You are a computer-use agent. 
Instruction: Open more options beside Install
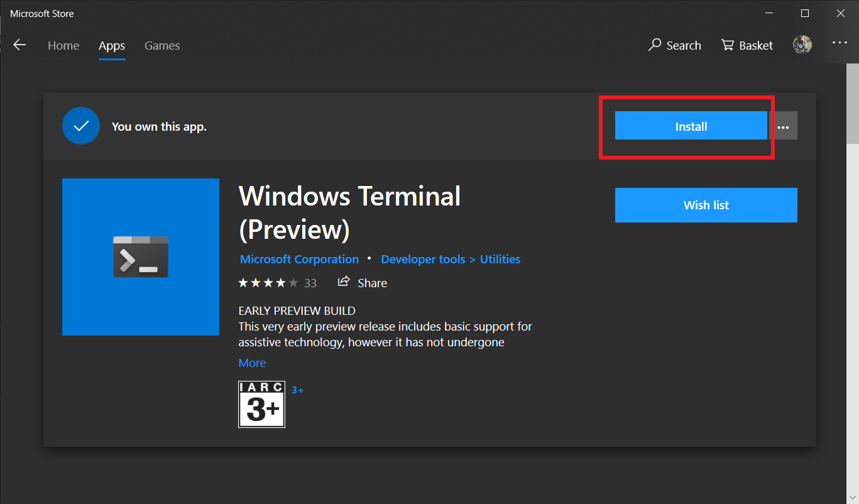pos(784,126)
